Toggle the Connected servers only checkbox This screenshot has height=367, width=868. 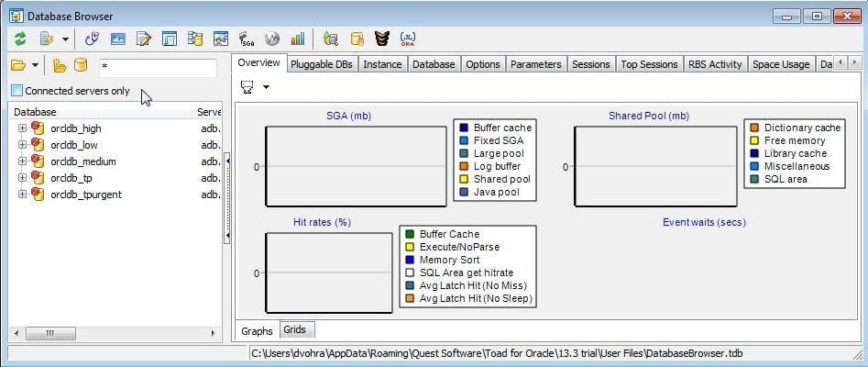[x=17, y=91]
